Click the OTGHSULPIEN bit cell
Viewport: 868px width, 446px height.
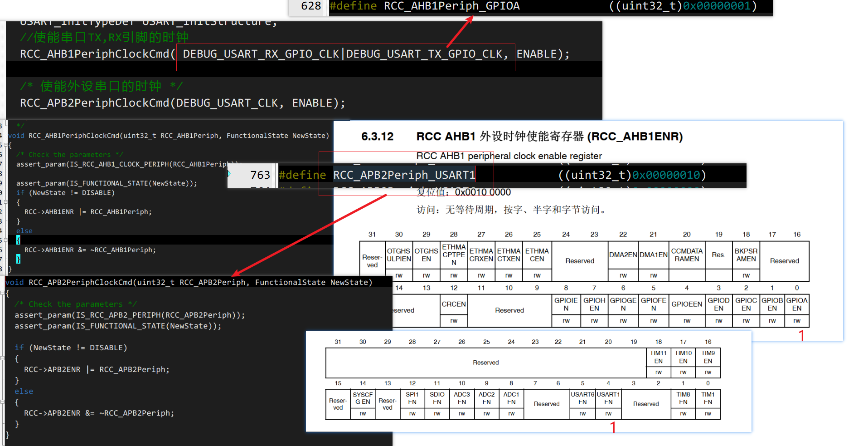pos(399,255)
